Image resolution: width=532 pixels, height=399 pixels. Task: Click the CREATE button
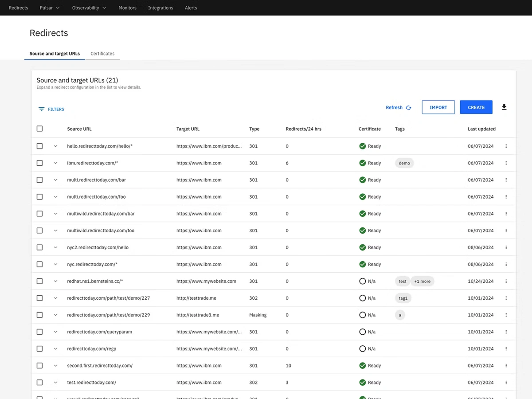point(476,107)
